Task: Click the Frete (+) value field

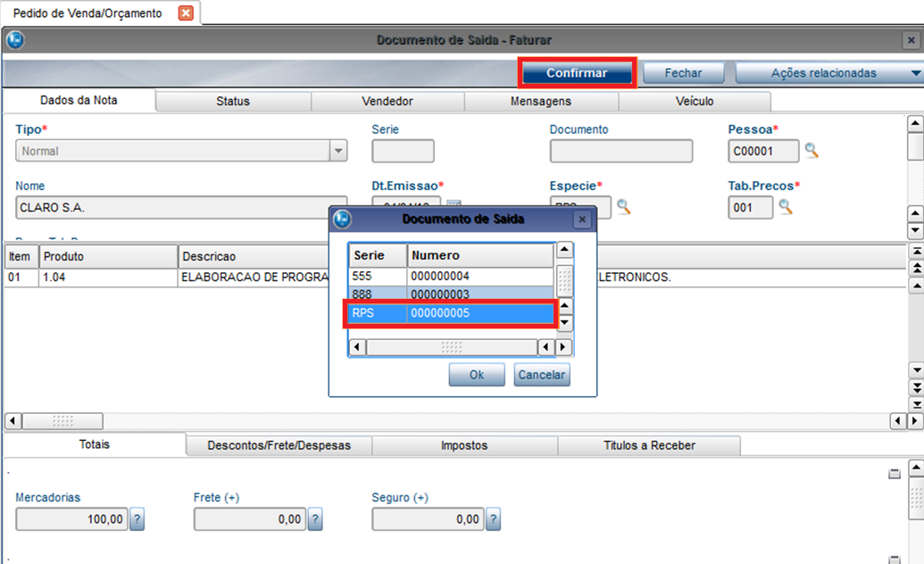Action: click(x=250, y=519)
